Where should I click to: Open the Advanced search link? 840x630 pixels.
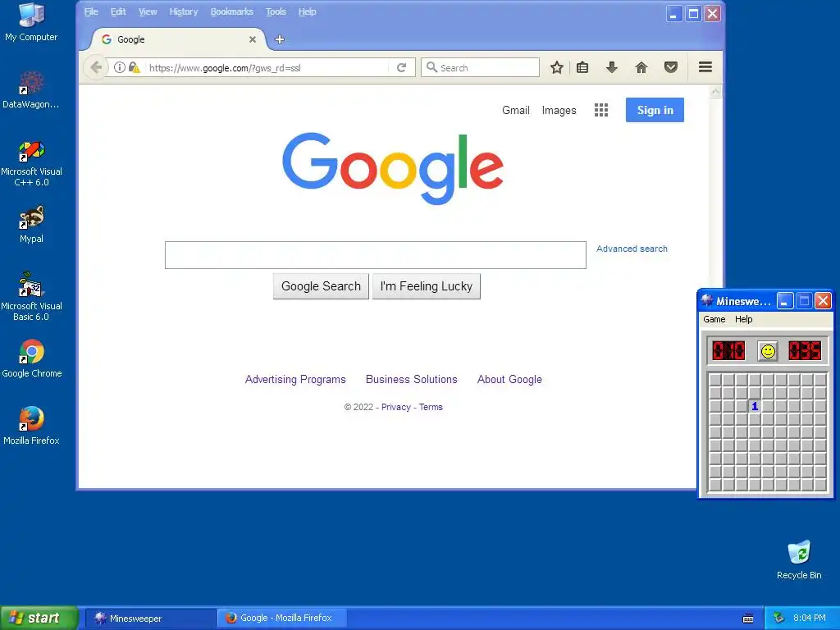click(632, 249)
